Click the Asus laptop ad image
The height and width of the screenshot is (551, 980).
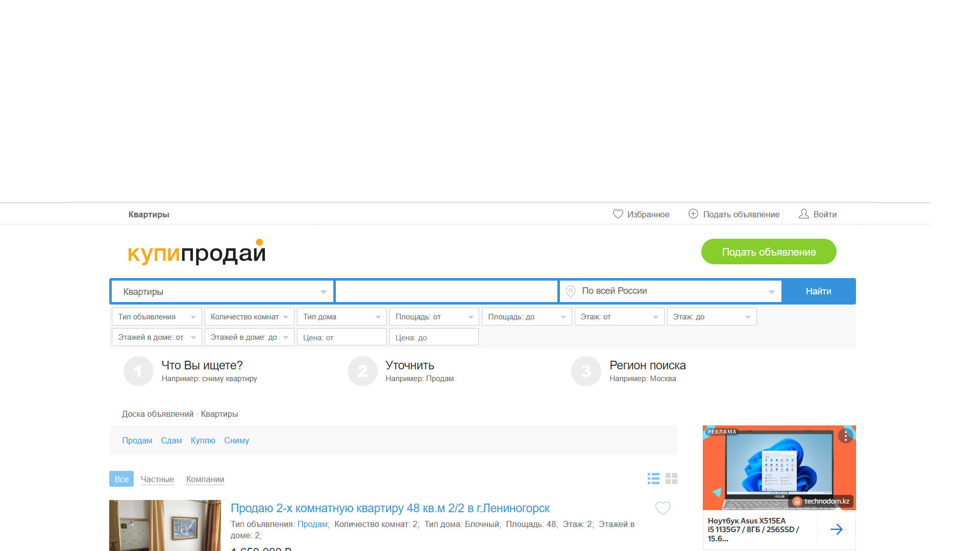(x=779, y=468)
